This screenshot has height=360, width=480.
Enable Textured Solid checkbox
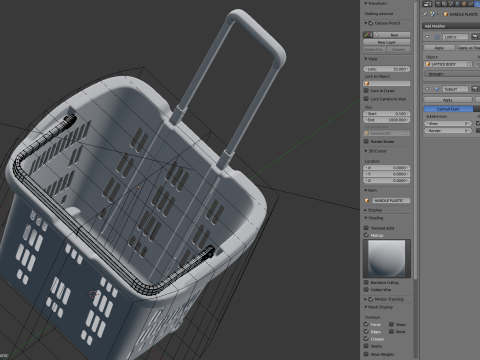(x=366, y=228)
